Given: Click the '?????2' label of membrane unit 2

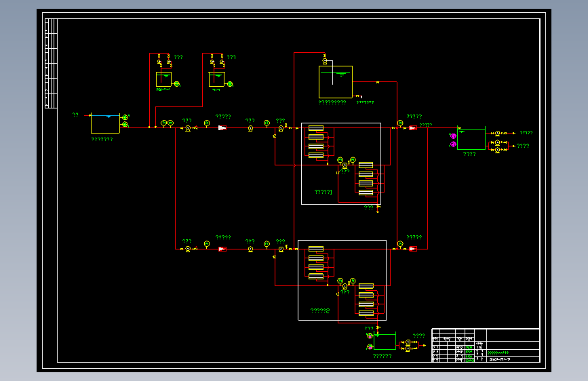Looking at the screenshot, I should click(320, 310).
